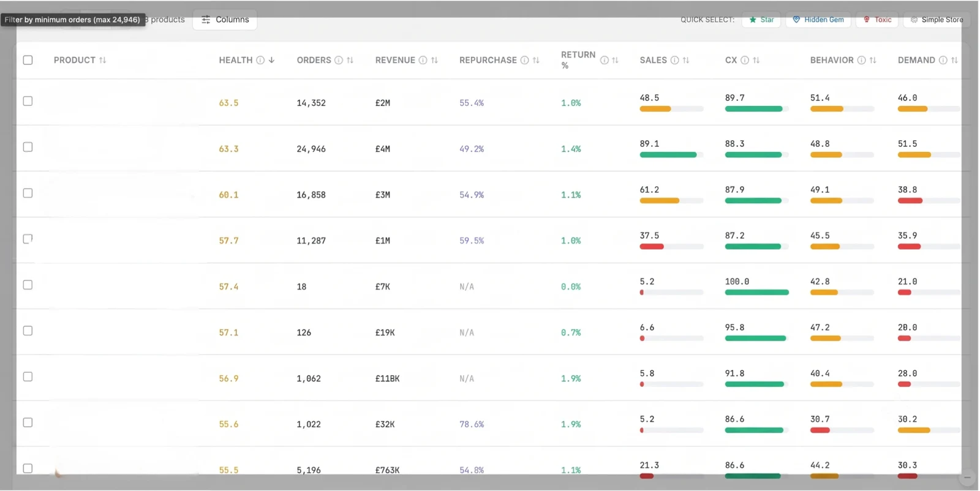Click the Simple Store gear icon
The width and height of the screenshot is (980, 491).
(914, 20)
